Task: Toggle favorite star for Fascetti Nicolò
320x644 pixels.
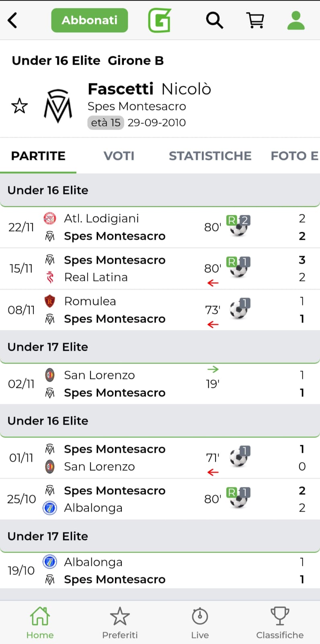Action: (19, 106)
